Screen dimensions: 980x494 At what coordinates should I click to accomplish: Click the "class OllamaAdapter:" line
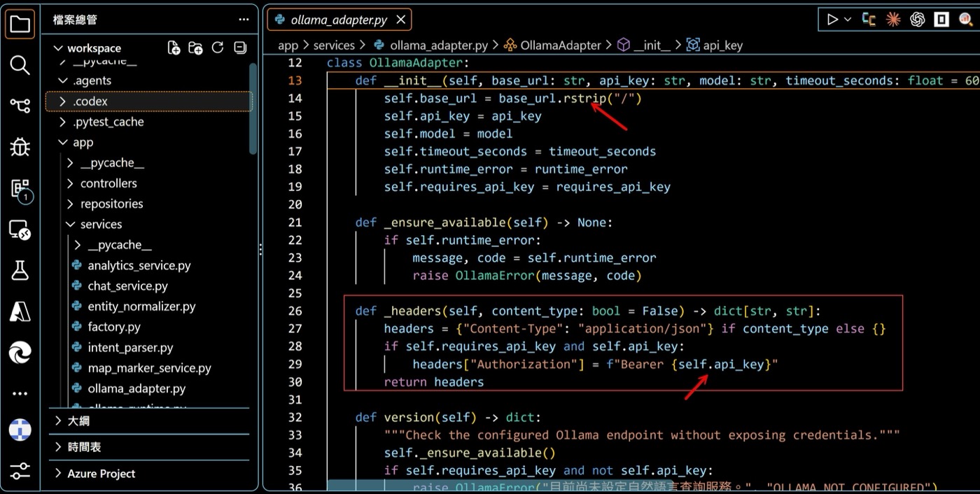tap(398, 63)
